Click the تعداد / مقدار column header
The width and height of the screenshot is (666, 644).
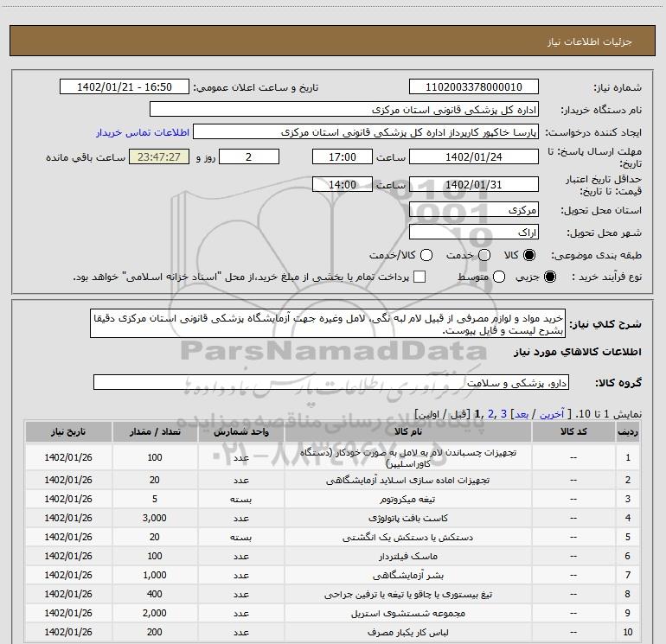tap(155, 431)
